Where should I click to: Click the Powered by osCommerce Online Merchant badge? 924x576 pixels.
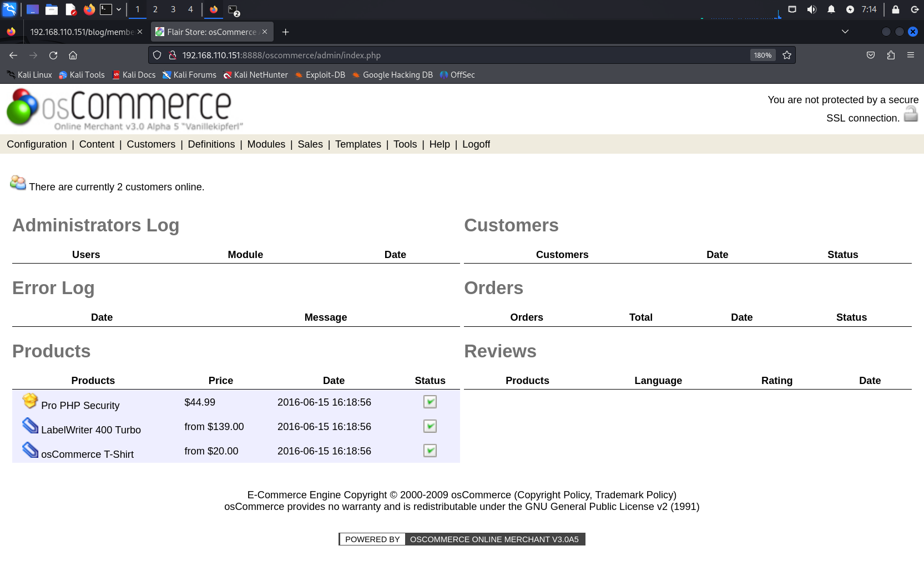point(462,539)
